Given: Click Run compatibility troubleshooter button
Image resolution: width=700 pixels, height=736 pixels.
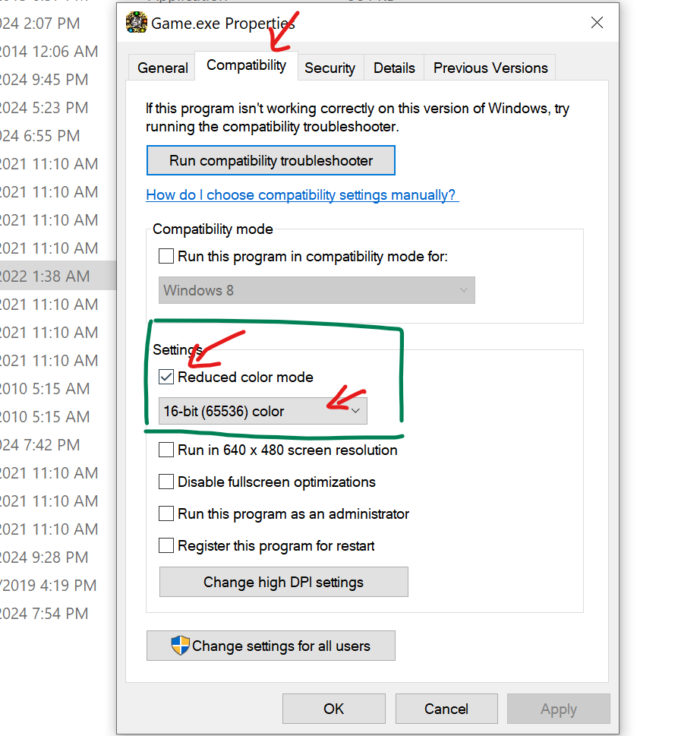Looking at the screenshot, I should tap(271, 161).
